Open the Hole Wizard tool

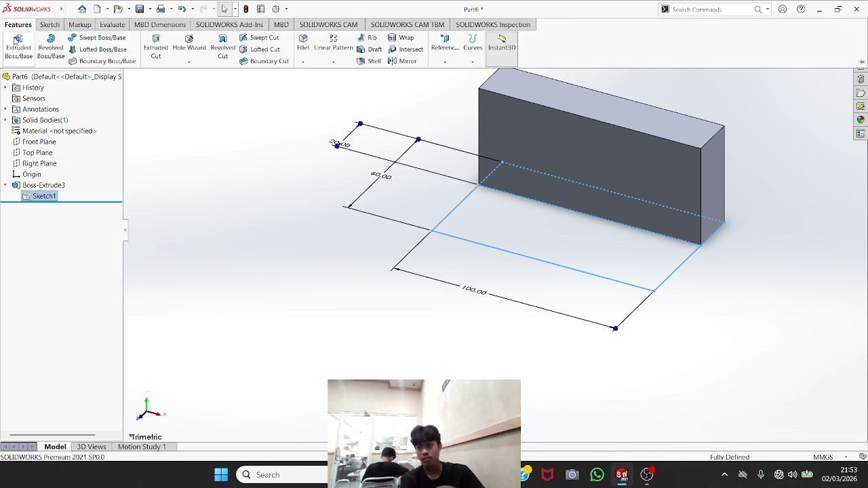click(189, 43)
